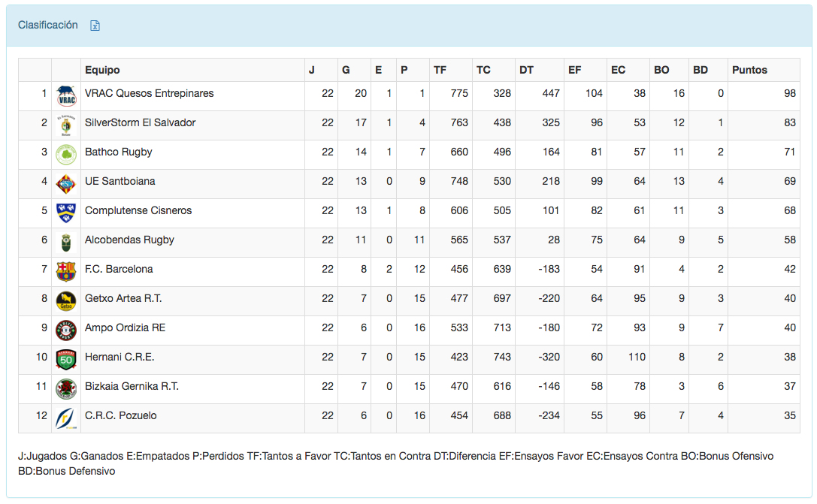The height and width of the screenshot is (504, 817).
Task: Click the Puntos column header
Action: coord(749,70)
